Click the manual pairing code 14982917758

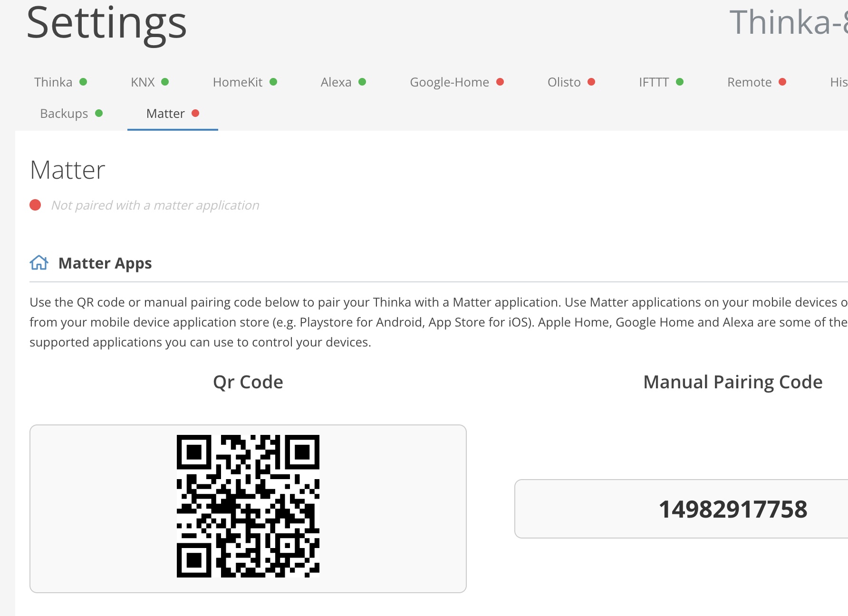(x=732, y=510)
